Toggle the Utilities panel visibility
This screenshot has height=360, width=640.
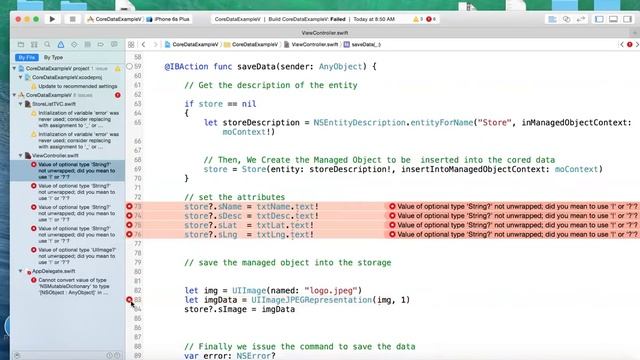point(628,19)
